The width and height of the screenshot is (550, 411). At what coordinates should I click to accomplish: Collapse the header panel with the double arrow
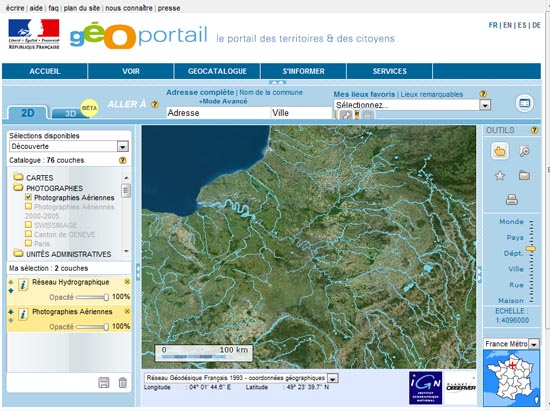coord(277,83)
